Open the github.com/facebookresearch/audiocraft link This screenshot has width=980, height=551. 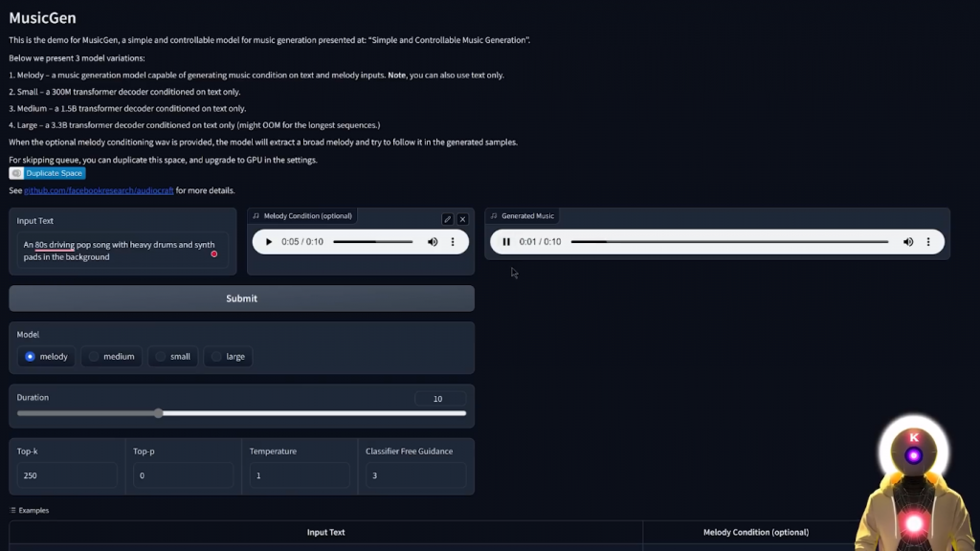click(x=99, y=190)
